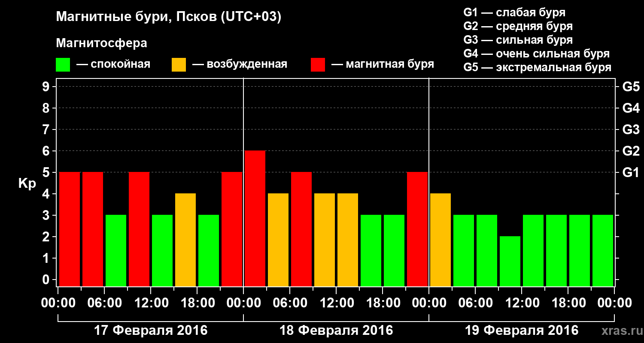The image size is (644, 343).
Task: Click the Kp 6 red bar on 18 February
Action: 255,219
